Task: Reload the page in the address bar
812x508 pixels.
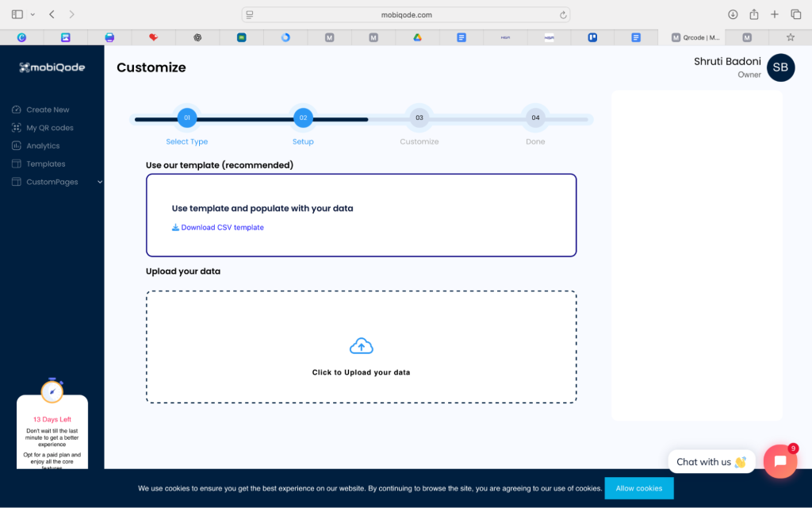Action: tap(563, 14)
